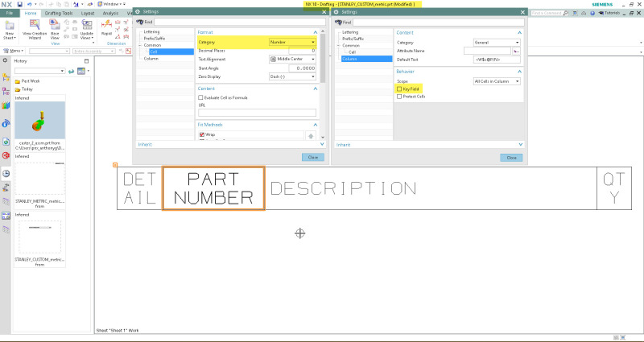The width and height of the screenshot is (644, 342).
Task: Switch to the Layout ribbon tab
Action: point(88,13)
